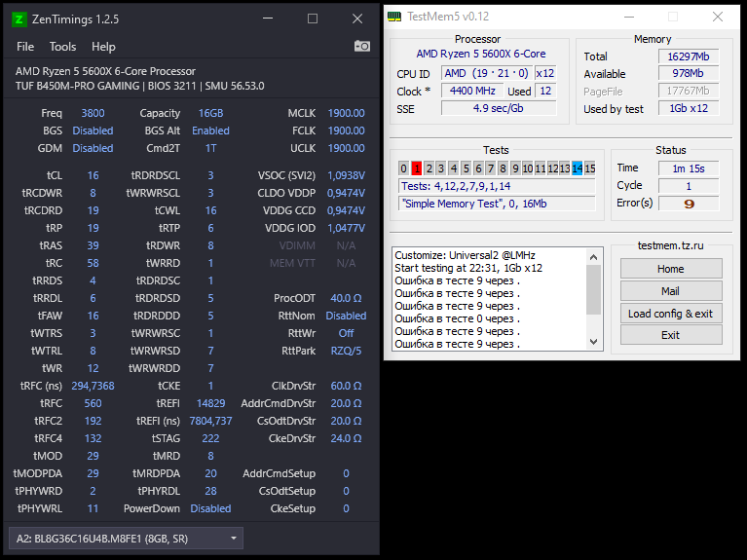Click the Cycle field showing 1
This screenshot has width=747, height=560.
coord(689,186)
